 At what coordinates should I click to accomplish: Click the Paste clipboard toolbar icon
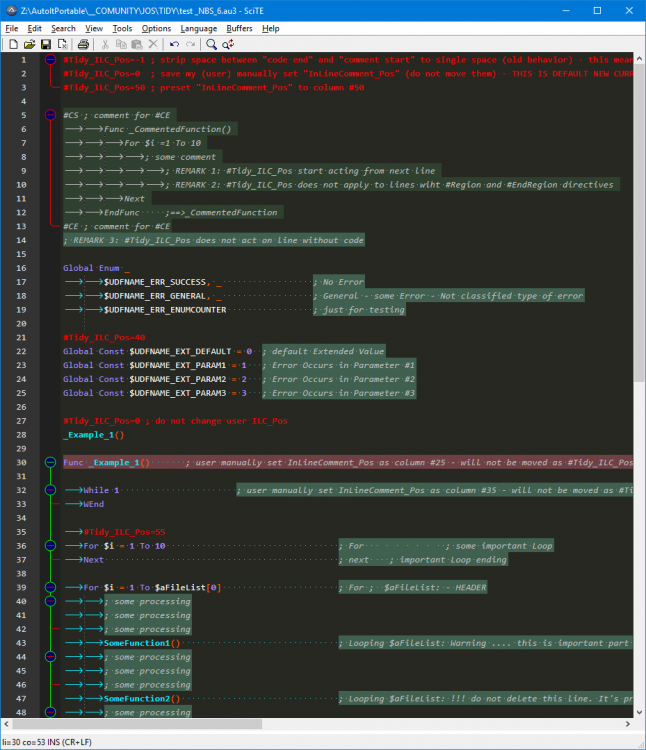137,44
